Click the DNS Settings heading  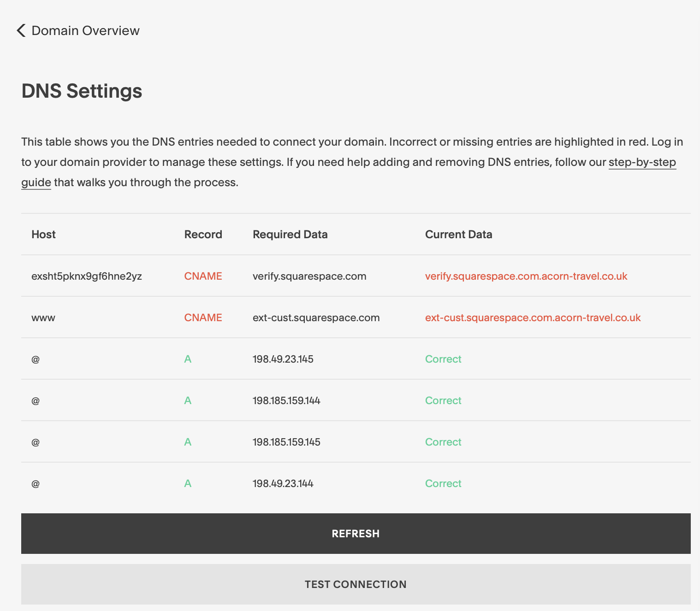click(82, 91)
